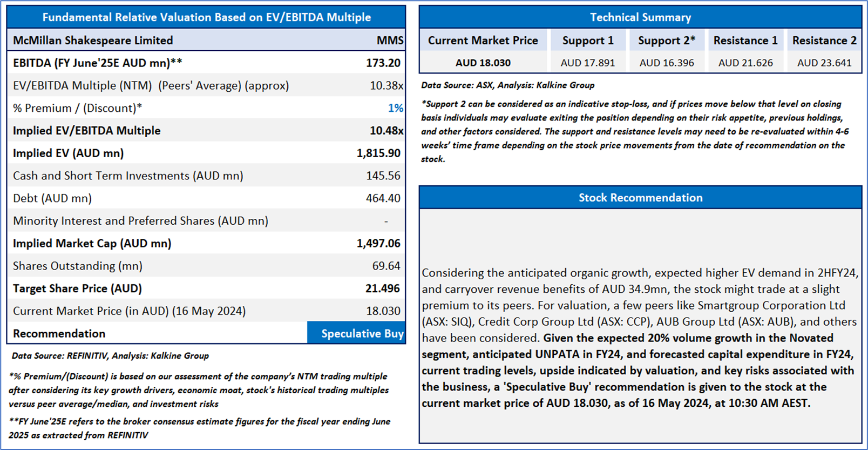
Task: Select the 'Resistance 1' column header
Action: (x=745, y=41)
